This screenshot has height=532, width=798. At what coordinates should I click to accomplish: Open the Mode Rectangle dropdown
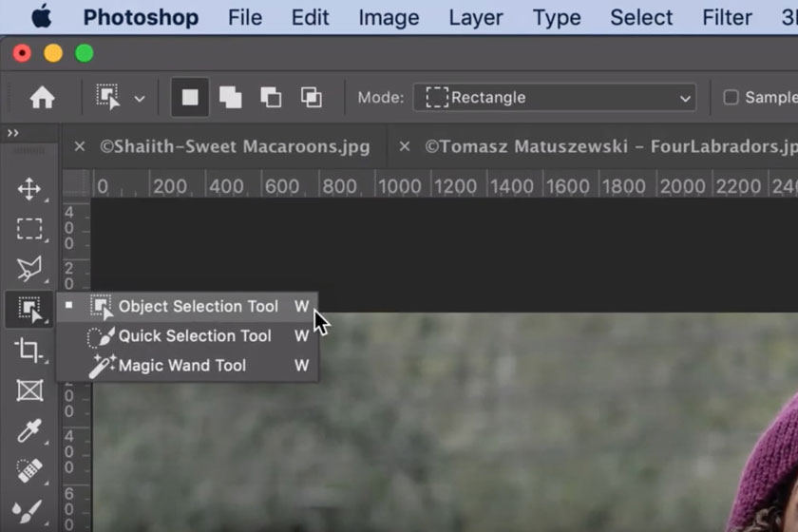click(555, 97)
